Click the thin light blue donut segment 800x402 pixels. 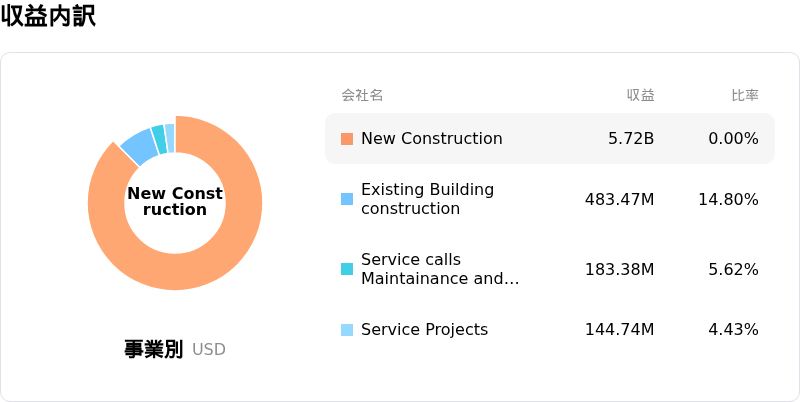(x=170, y=138)
